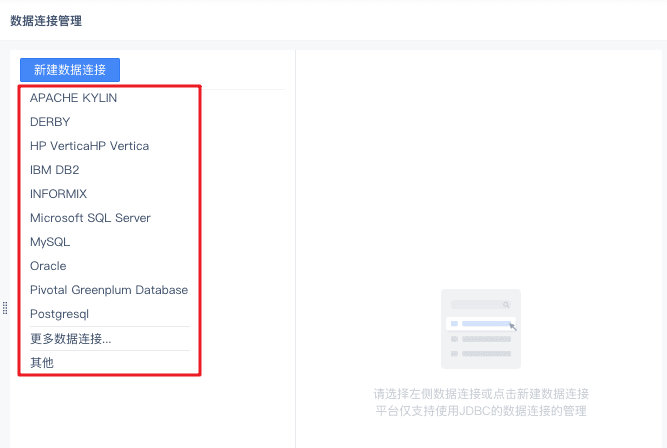The height and width of the screenshot is (448, 667).
Task: Choose Microsoft SQL Server entry
Action: [90, 218]
